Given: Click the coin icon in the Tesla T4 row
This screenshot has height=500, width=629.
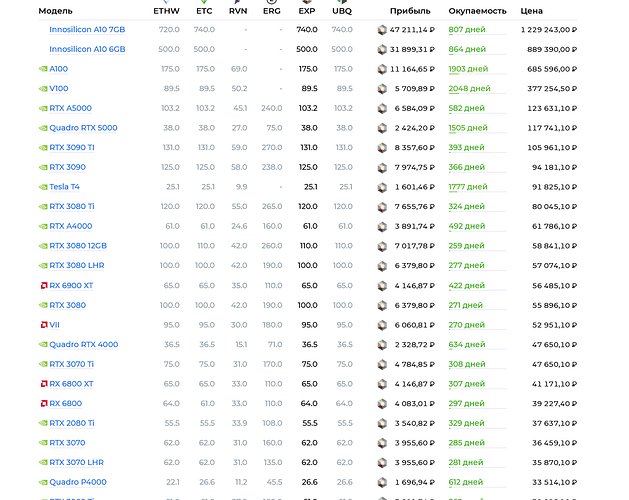Looking at the screenshot, I should [382, 187].
